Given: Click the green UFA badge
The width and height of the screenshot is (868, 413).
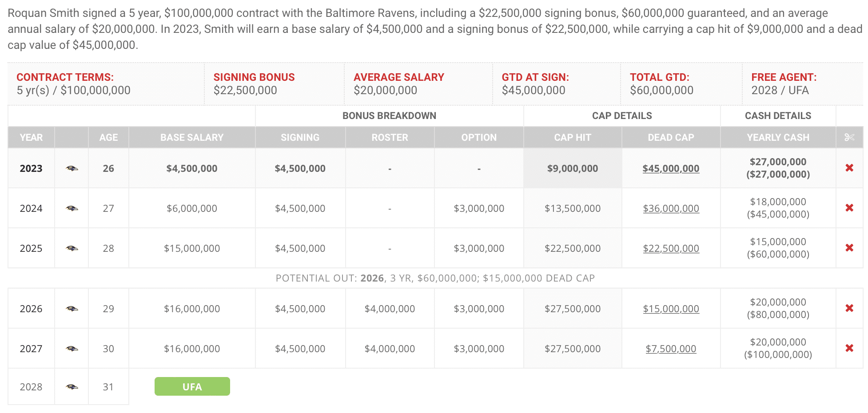Looking at the screenshot, I should pos(192,386).
